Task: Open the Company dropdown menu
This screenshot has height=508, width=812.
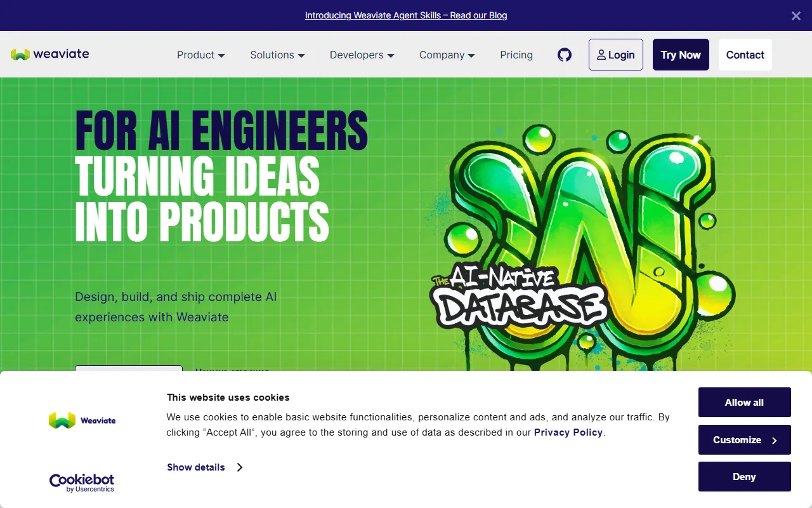Action: click(x=447, y=55)
